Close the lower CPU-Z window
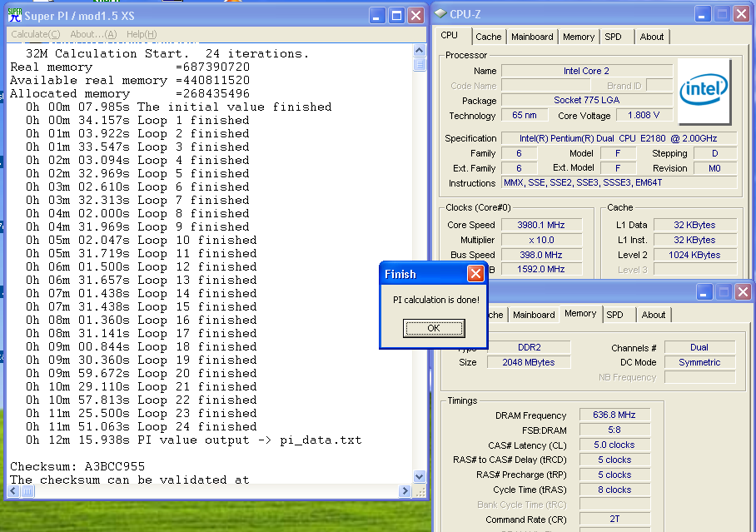The width and height of the screenshot is (756, 532). 743,291
